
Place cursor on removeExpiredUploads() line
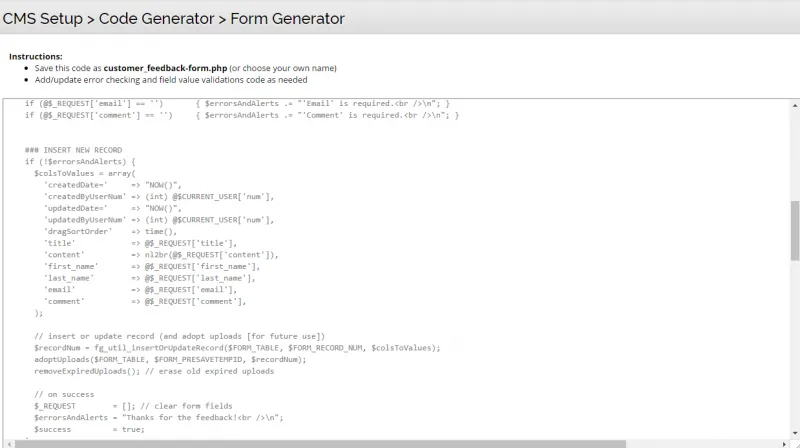click(x=150, y=371)
